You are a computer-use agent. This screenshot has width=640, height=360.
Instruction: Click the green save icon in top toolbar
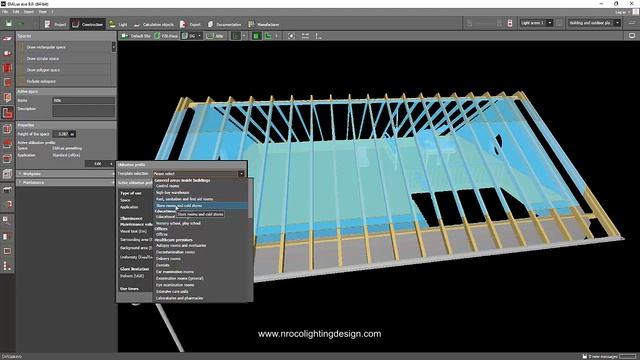tap(9, 24)
